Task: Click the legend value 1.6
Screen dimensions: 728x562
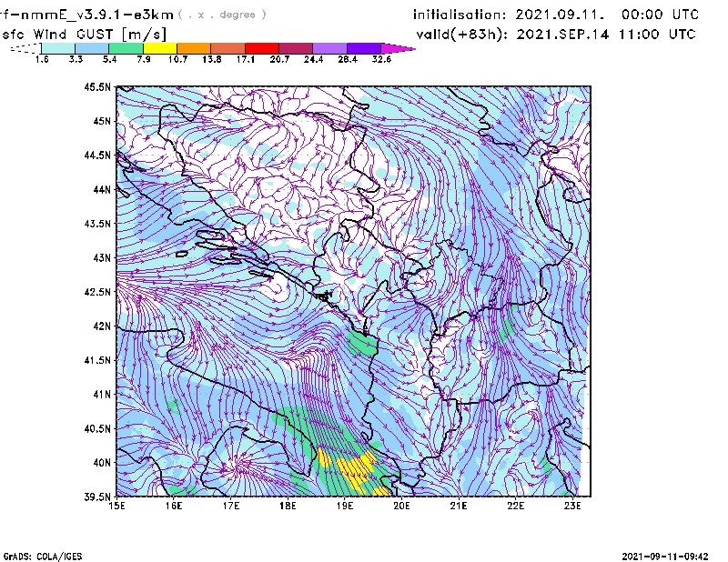Action: pos(42,59)
